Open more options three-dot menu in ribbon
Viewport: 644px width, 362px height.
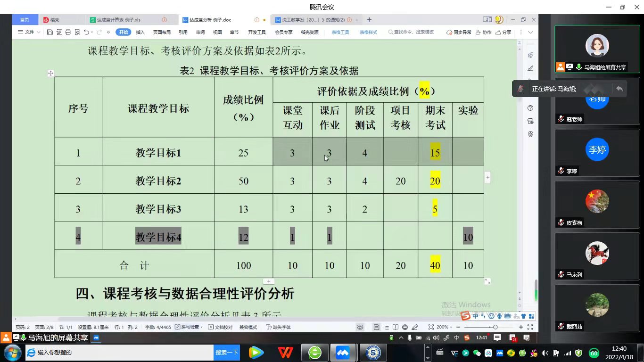pyautogui.click(x=521, y=32)
